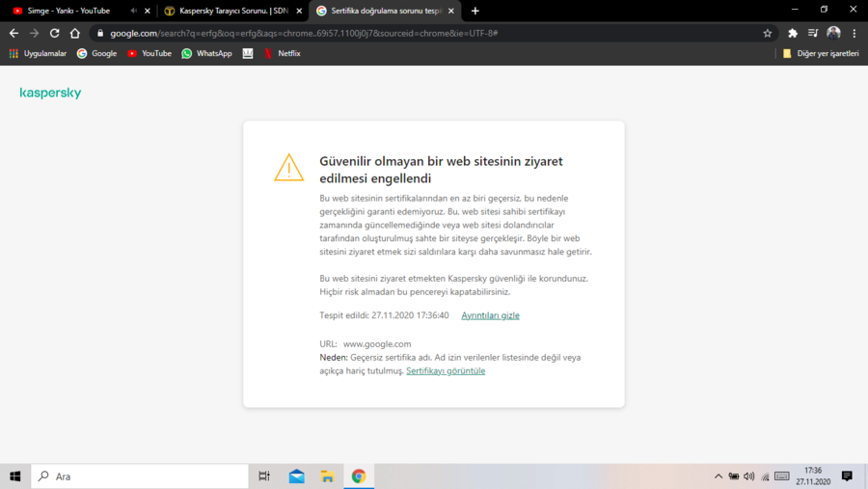Screen dimensions: 868x489
Task: Click the browser forward arrow
Action: click(x=35, y=33)
